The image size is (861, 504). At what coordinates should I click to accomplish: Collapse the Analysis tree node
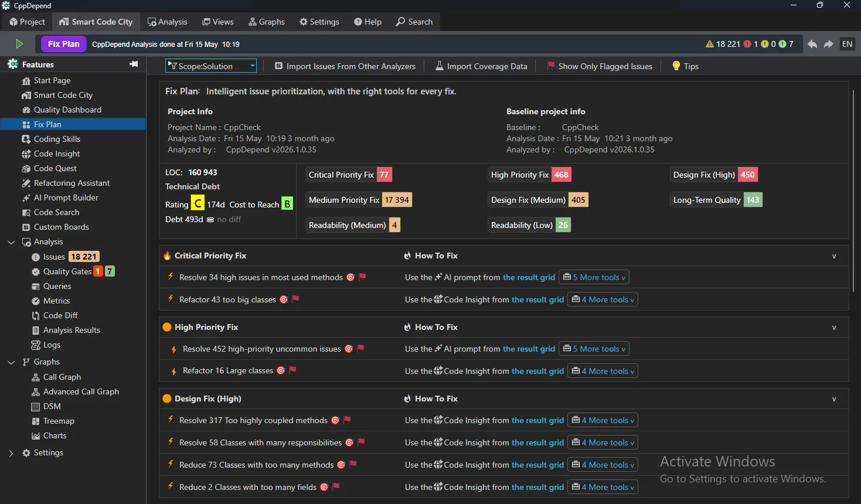coord(11,242)
